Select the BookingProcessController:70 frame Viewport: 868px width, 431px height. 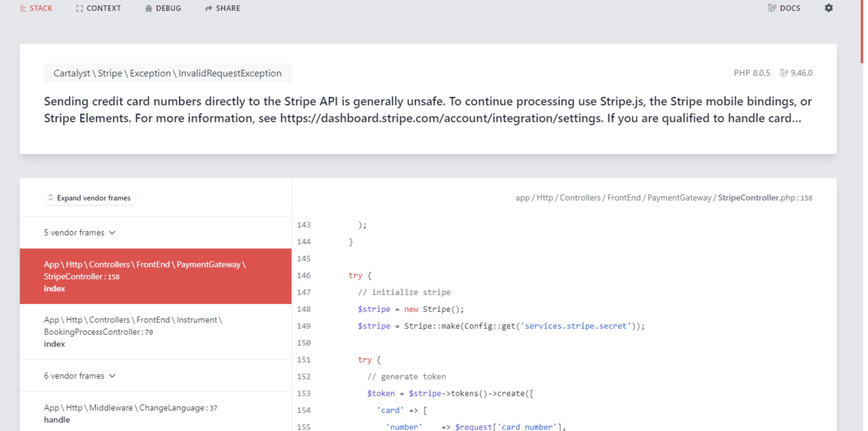[155, 332]
